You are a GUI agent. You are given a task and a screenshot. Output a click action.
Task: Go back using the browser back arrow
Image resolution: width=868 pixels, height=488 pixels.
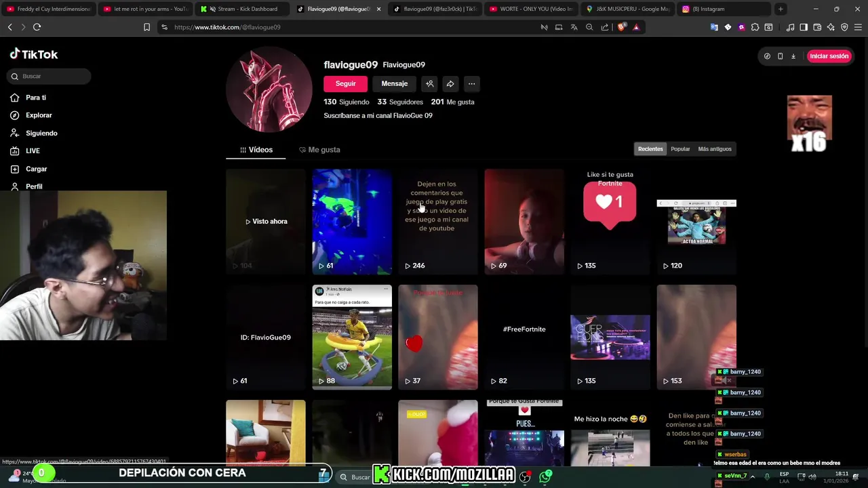point(10,27)
